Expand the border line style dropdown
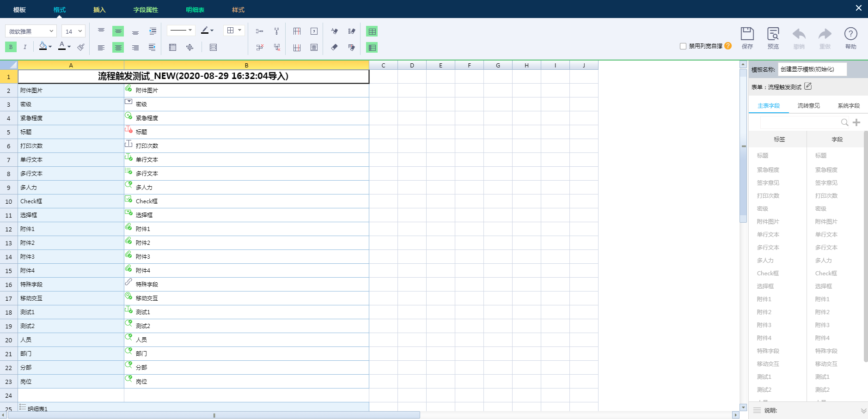Image resolution: width=868 pixels, height=419 pixels. pyautogui.click(x=181, y=30)
